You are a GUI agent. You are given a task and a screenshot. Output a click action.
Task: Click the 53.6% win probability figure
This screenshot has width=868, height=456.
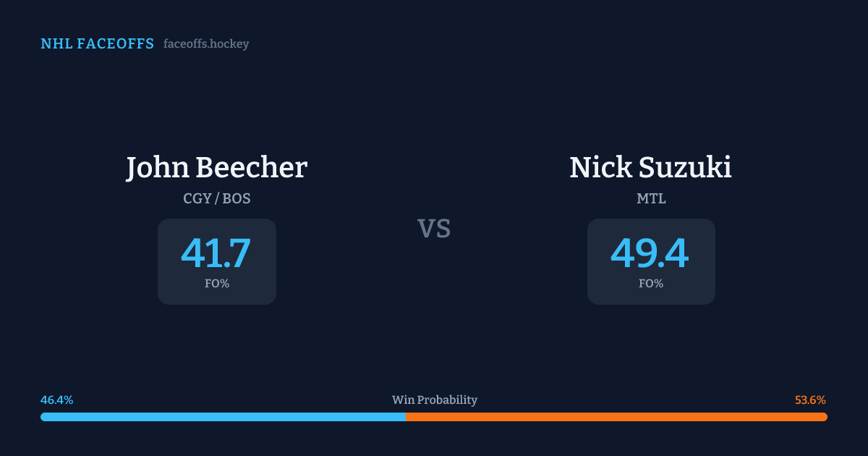coord(810,400)
